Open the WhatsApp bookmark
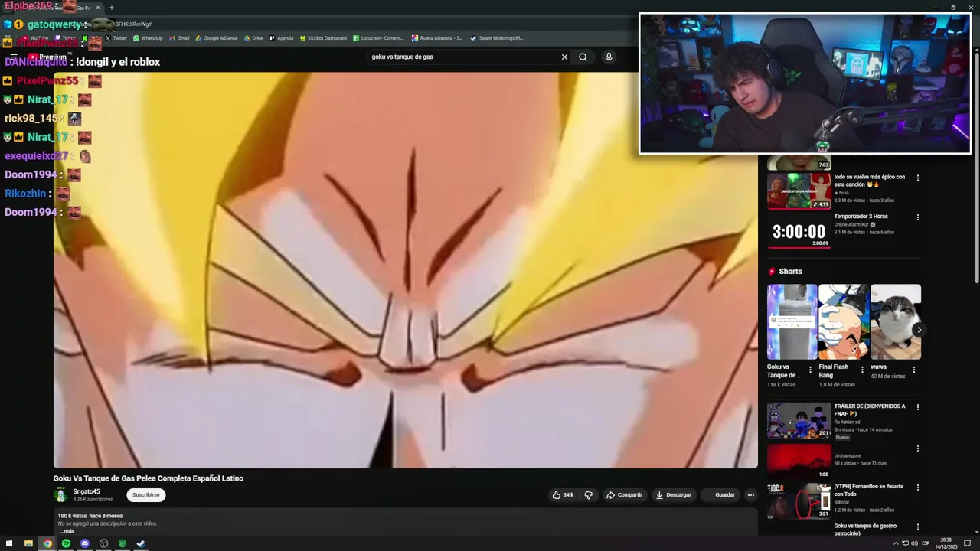This screenshot has height=551, width=980. [x=148, y=38]
